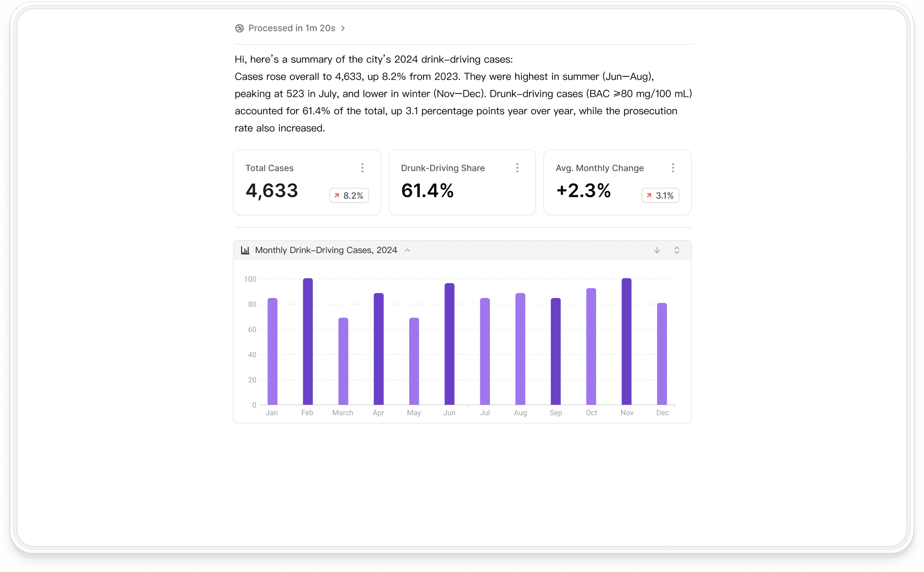The height and width of the screenshot is (572, 924).
Task: Click the download arrow on chart header
Action: pos(657,250)
